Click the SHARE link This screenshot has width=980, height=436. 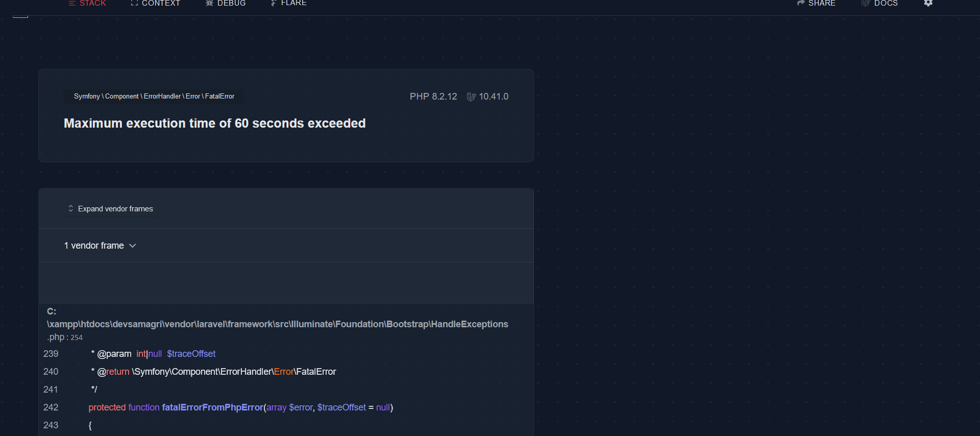point(816,3)
